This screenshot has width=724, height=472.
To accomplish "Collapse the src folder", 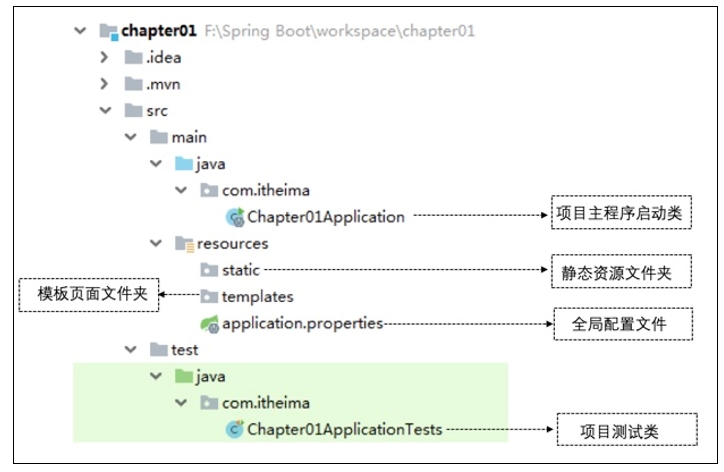I will [106, 110].
